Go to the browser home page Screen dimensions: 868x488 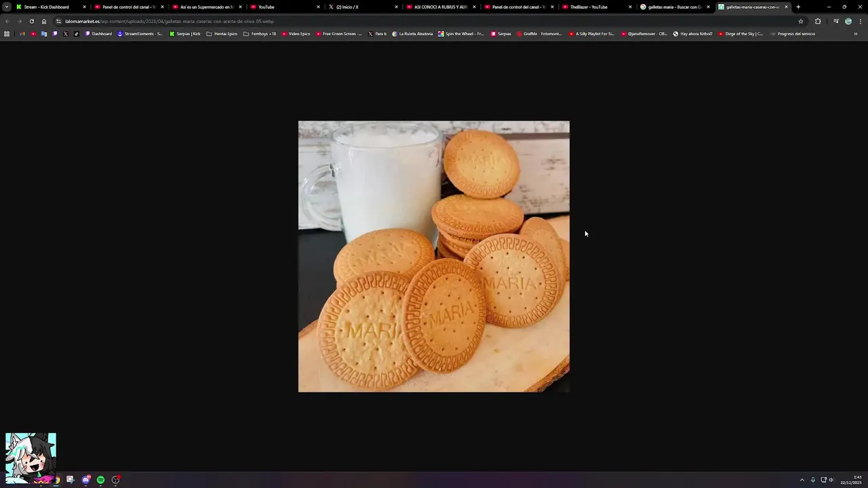click(44, 21)
